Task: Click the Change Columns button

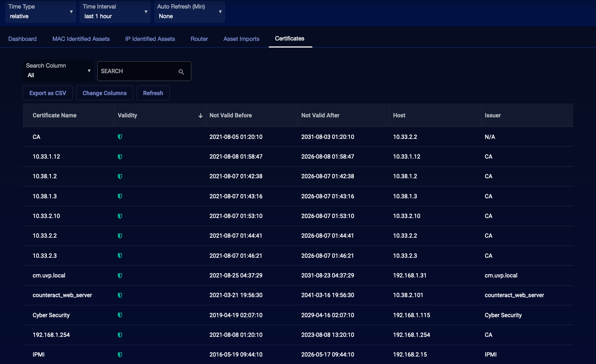Action: [104, 93]
